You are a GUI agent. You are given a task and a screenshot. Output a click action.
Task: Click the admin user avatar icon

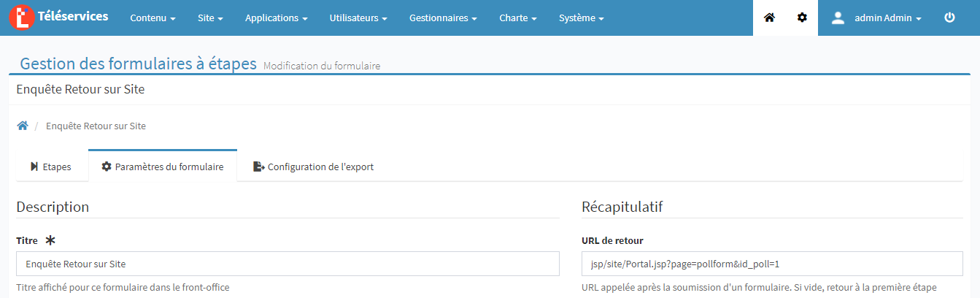pyautogui.click(x=838, y=18)
